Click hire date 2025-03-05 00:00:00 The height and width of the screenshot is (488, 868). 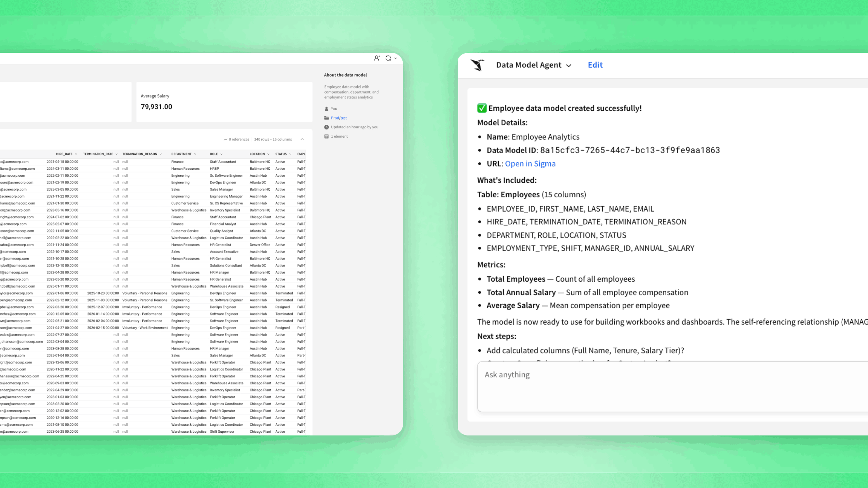[x=62, y=189]
